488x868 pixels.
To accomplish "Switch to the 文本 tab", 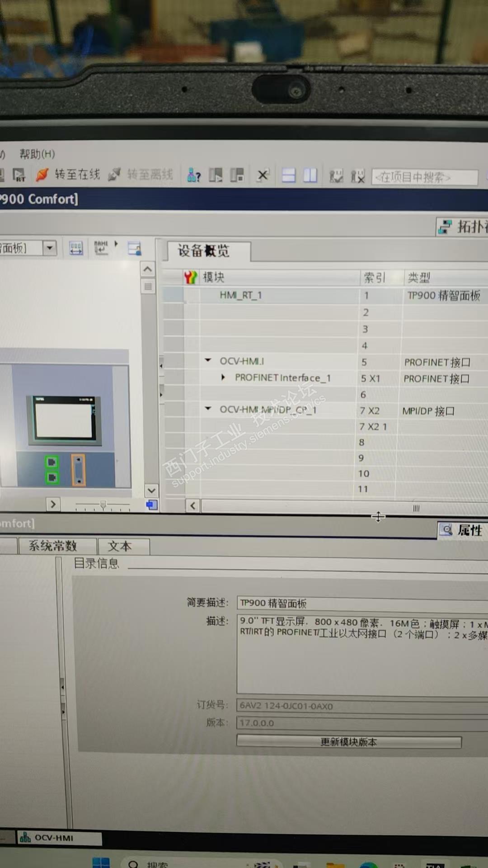I will click(123, 546).
